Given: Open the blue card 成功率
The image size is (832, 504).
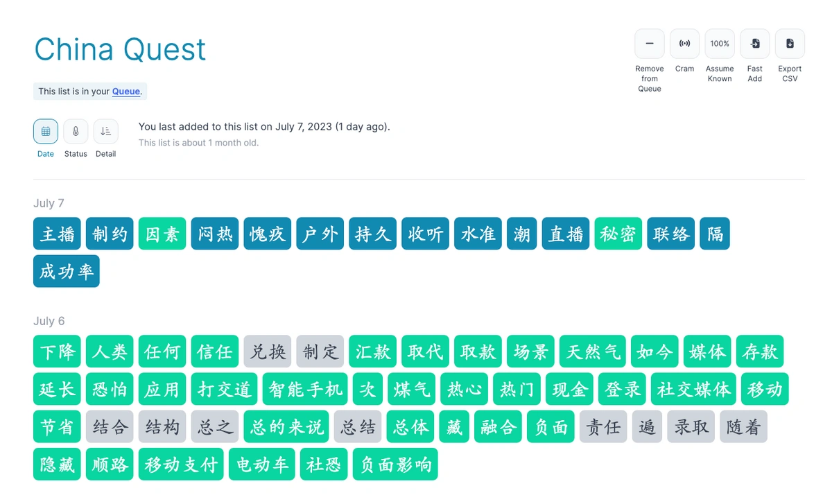Looking at the screenshot, I should [67, 271].
